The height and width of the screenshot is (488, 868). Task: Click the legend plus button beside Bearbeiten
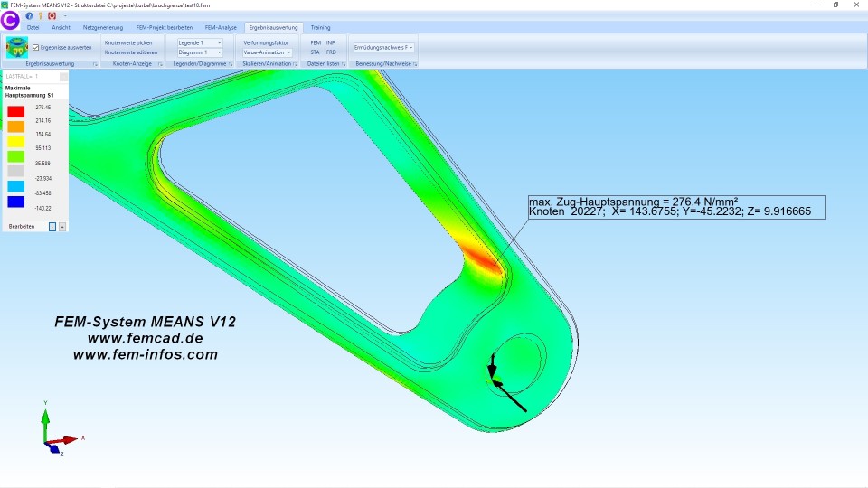pyautogui.click(x=62, y=226)
